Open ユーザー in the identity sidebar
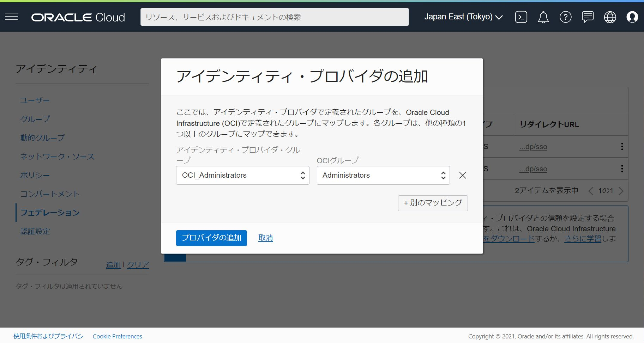This screenshot has height=343, width=644. pos(35,100)
